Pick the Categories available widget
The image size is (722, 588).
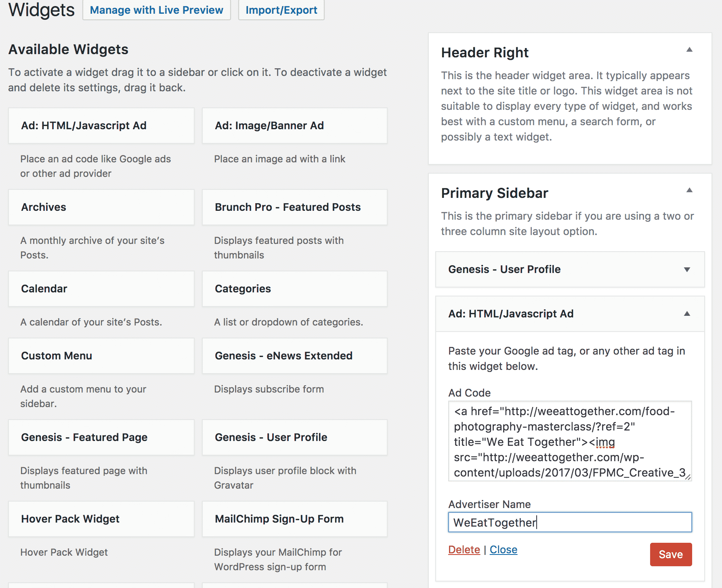[295, 289]
